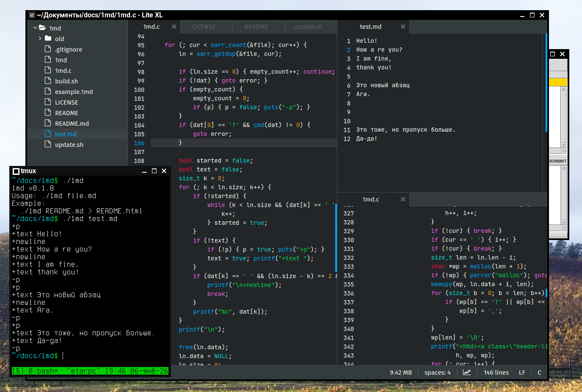
Task: Click the README.md file icon
Action: pyautogui.click(x=48, y=123)
